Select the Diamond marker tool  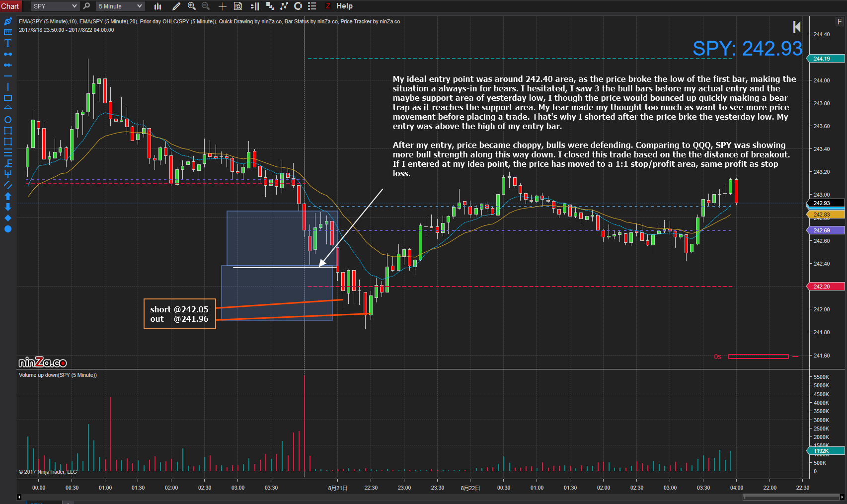(x=7, y=218)
